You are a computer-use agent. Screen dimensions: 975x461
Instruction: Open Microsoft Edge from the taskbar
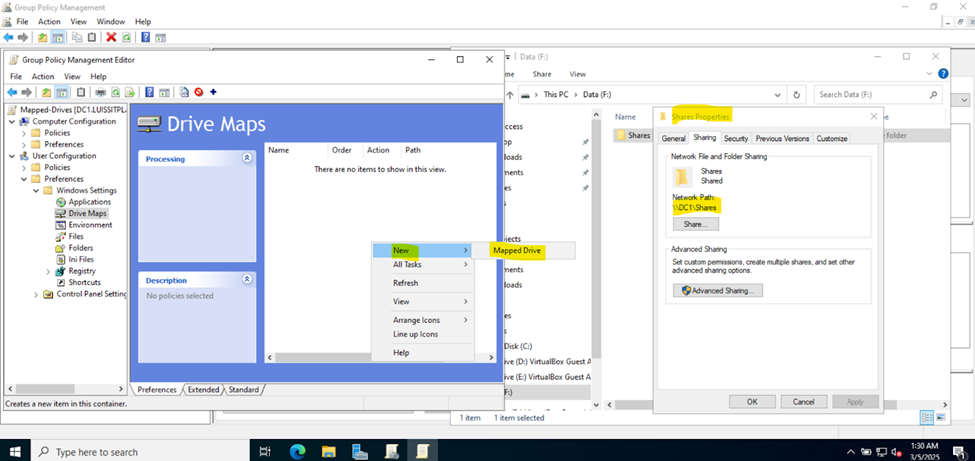point(297,451)
